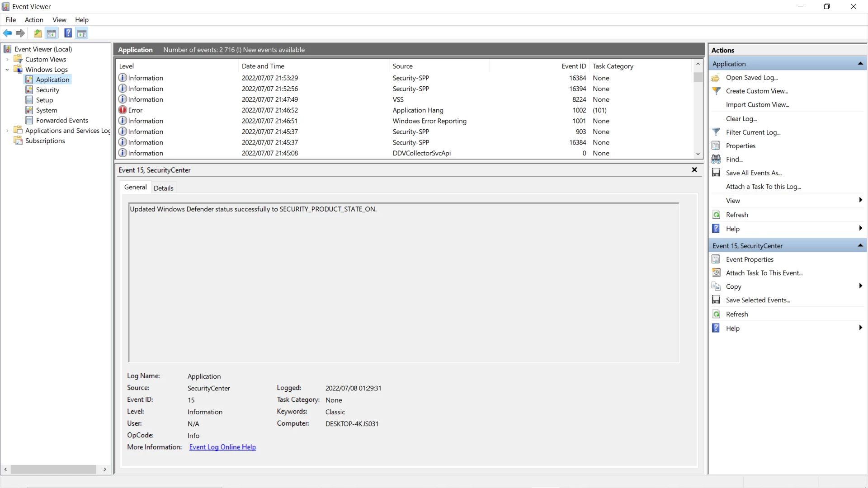The height and width of the screenshot is (488, 868).
Task: Click the Filter Current Log funnel icon
Action: 716,132
